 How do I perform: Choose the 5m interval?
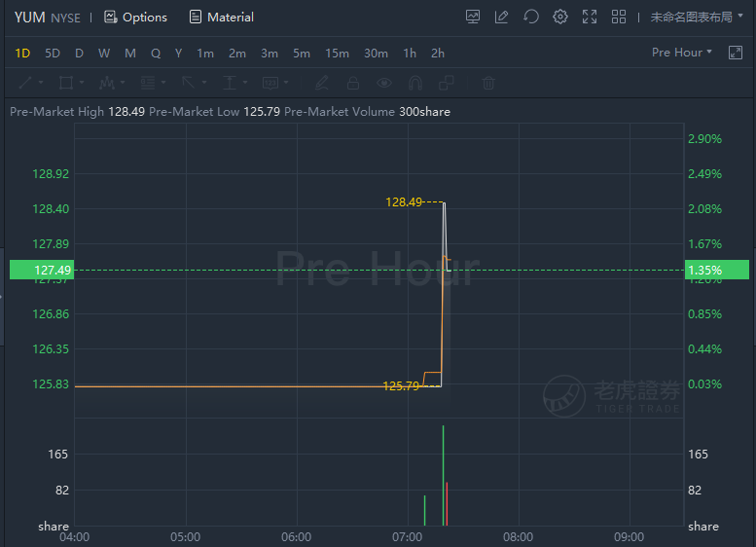tap(302, 54)
